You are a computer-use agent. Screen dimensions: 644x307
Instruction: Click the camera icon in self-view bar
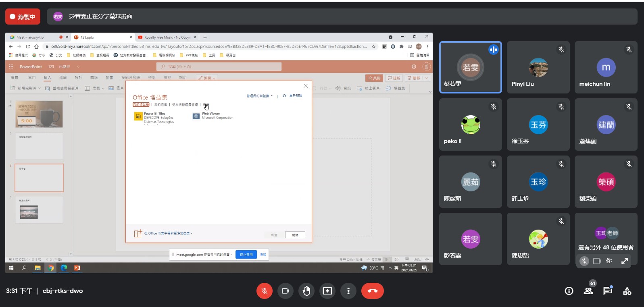click(x=597, y=261)
